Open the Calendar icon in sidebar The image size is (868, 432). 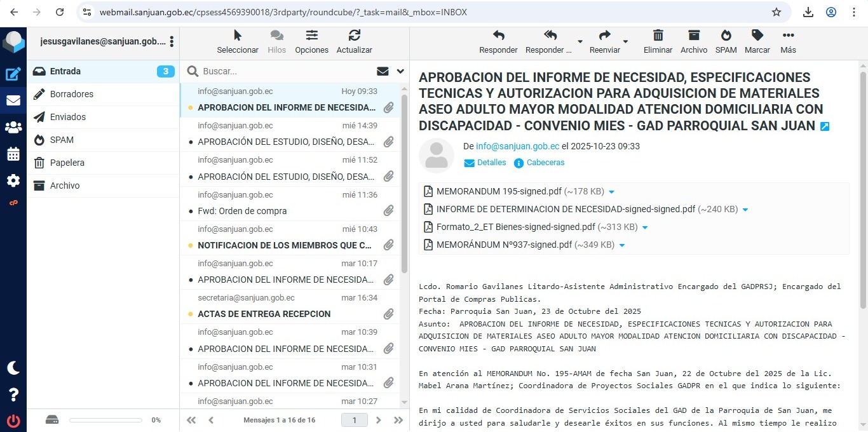coord(13,154)
